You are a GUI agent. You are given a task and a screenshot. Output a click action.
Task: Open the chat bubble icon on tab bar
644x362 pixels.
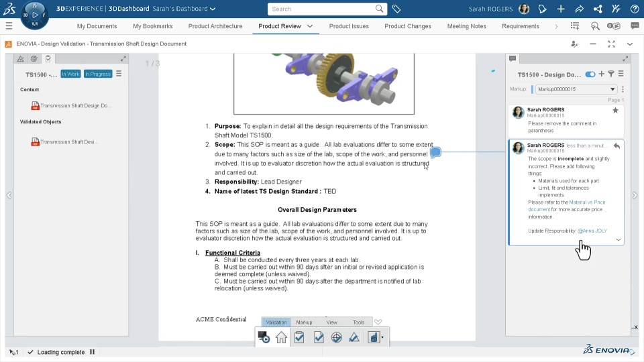click(x=635, y=26)
